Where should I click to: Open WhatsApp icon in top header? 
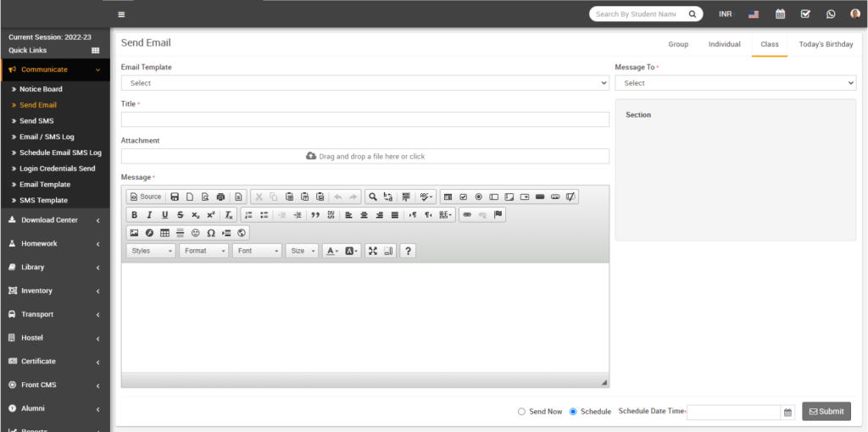[x=830, y=14]
